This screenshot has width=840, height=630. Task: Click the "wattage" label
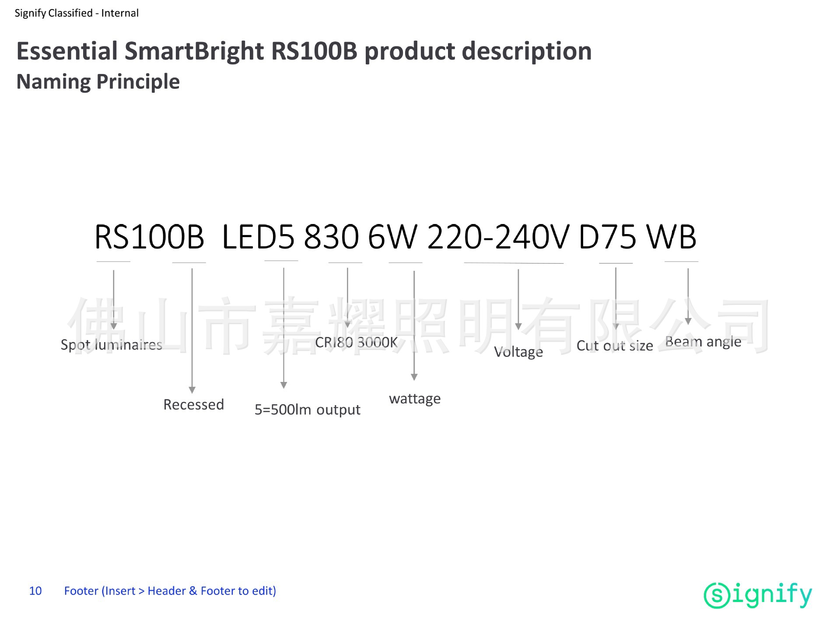415,399
